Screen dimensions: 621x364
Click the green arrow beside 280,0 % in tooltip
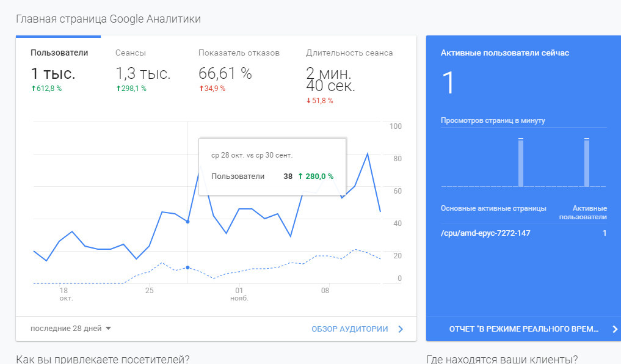[x=300, y=177]
